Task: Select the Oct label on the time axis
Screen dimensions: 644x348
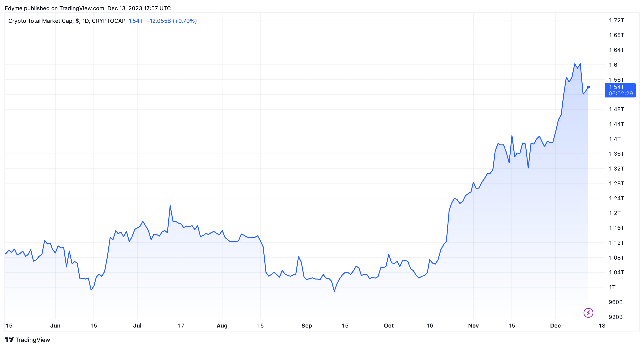Action: 388,325
